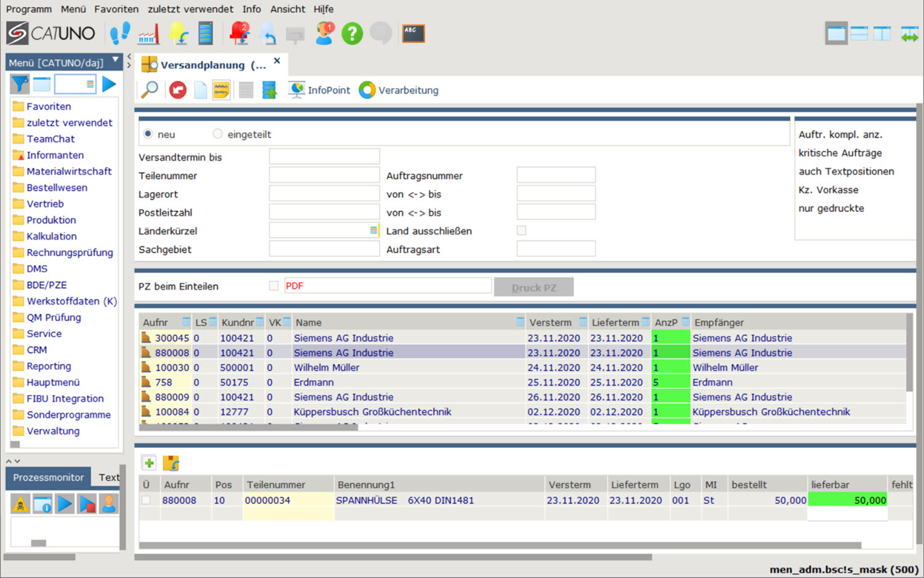Image resolution: width=924 pixels, height=578 pixels.
Task: Click the blue footprints icon in top toolbar
Action: tap(120, 33)
